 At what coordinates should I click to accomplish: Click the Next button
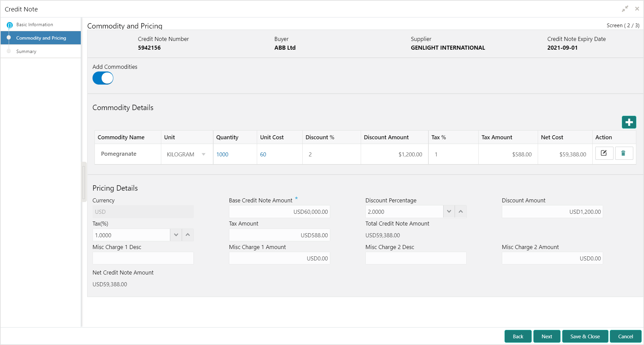[547, 336]
